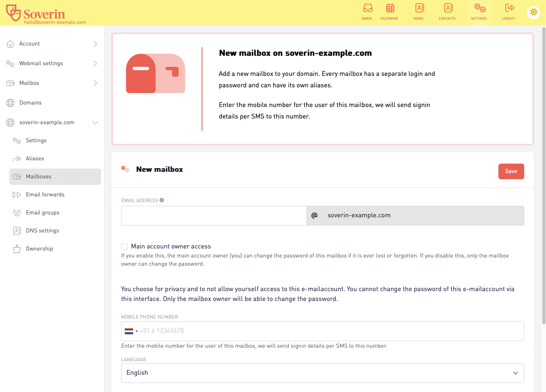Click the Account home icon in sidebar

[x=10, y=44]
